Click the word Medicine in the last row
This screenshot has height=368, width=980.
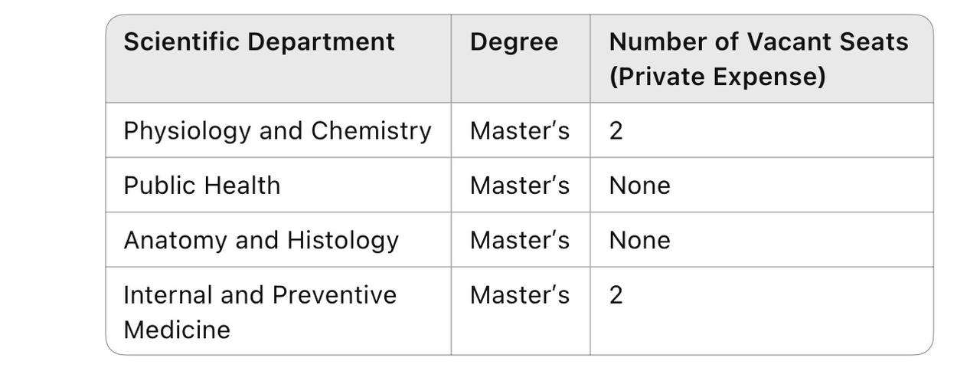pos(176,330)
